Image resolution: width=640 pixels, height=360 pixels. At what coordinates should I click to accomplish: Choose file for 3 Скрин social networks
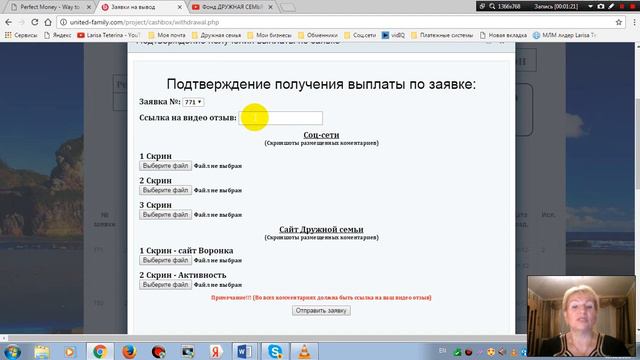click(165, 215)
